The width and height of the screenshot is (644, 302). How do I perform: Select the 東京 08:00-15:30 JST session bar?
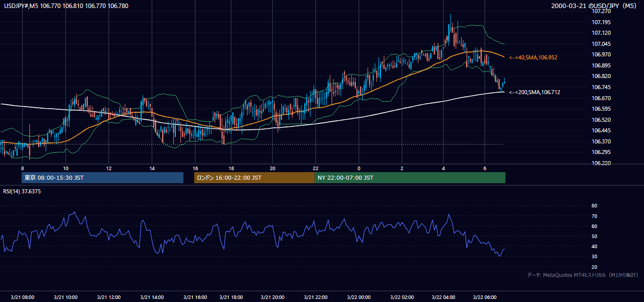click(102, 178)
